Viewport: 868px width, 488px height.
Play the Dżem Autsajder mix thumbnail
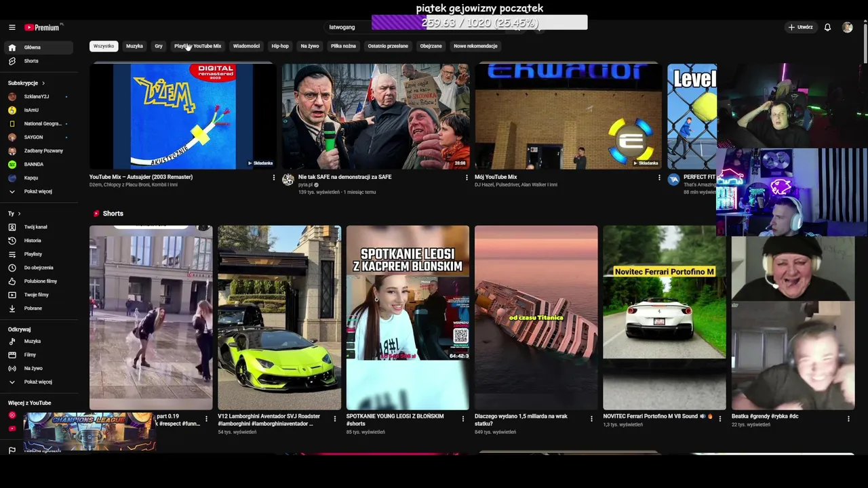click(182, 116)
